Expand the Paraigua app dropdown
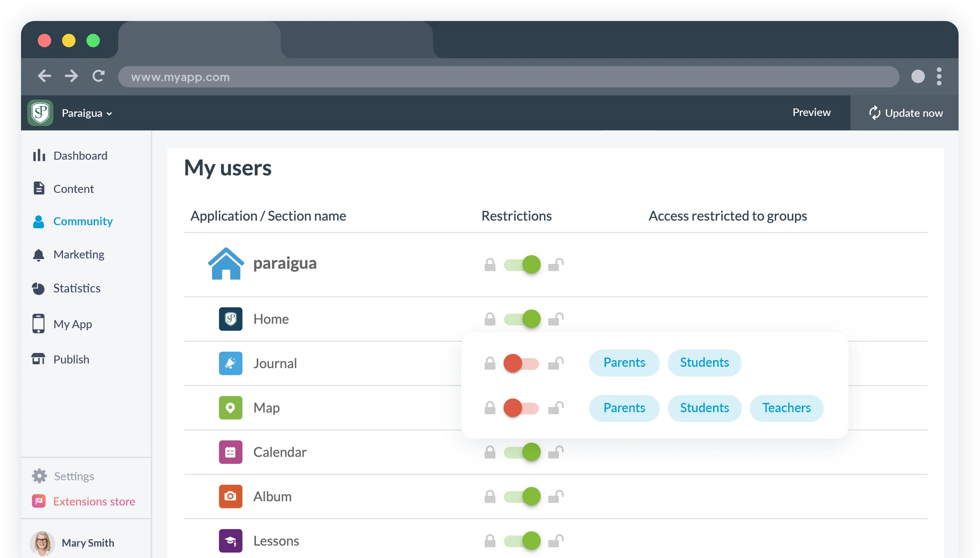This screenshot has width=980, height=558. coord(87,113)
